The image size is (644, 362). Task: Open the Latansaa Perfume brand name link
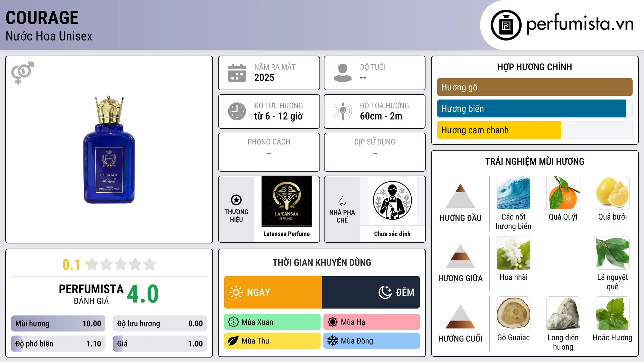point(286,234)
